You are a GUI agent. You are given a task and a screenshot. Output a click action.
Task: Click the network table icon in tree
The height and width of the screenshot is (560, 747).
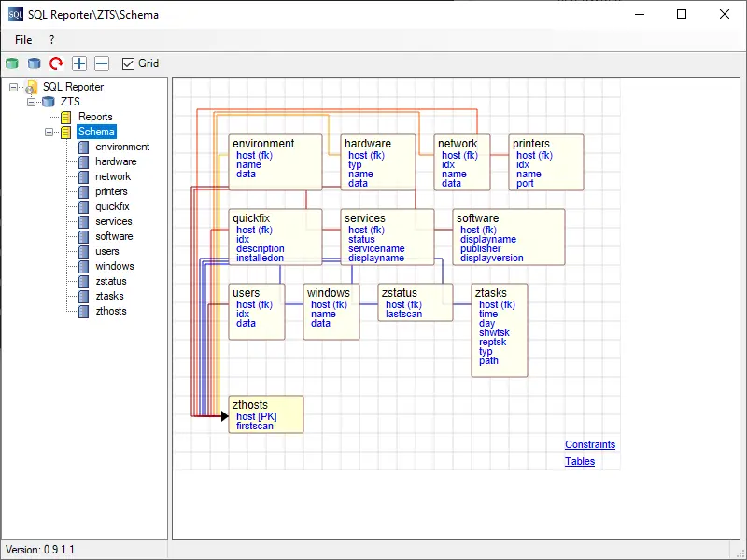pyautogui.click(x=83, y=176)
